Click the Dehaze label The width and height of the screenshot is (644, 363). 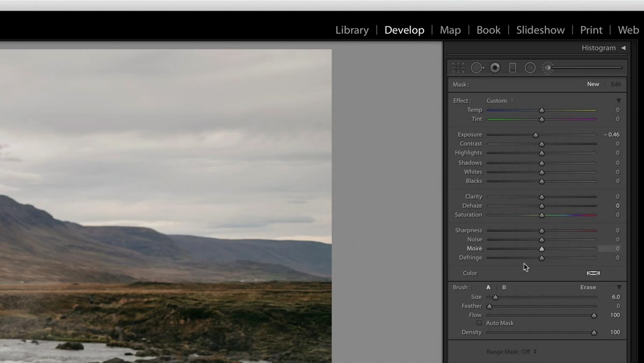(472, 206)
